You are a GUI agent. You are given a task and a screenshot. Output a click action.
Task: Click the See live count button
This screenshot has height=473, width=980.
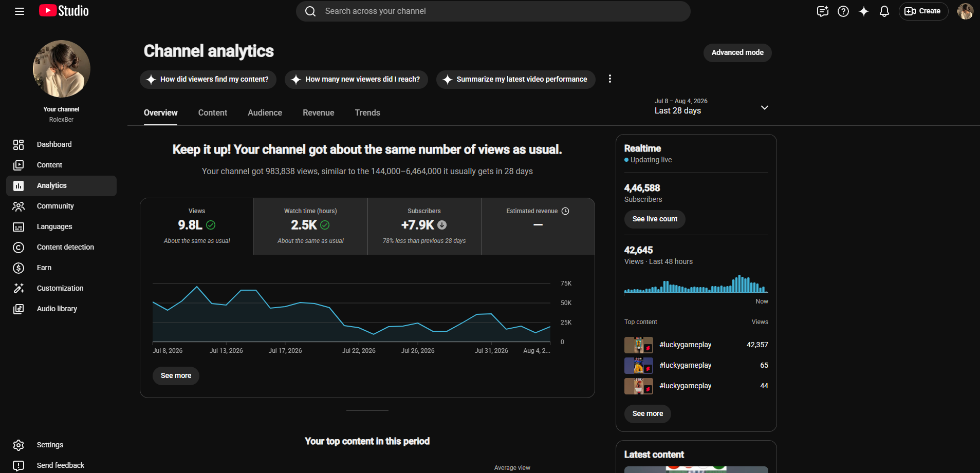tap(655, 219)
